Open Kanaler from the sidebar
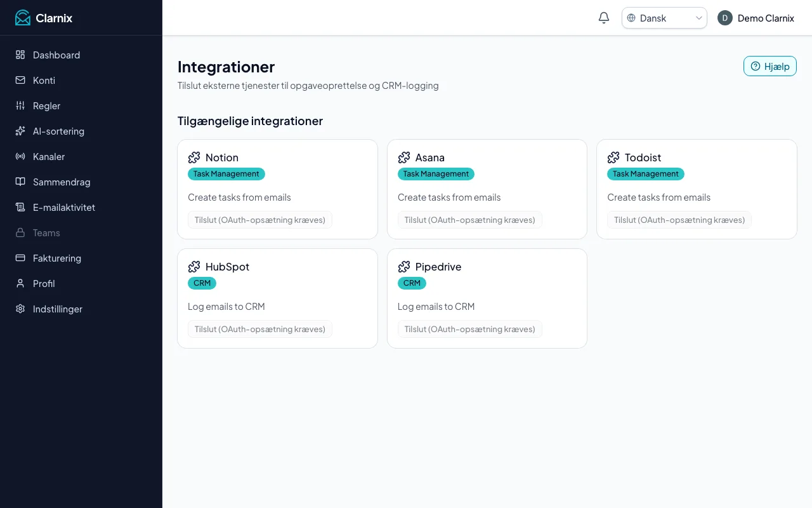The width and height of the screenshot is (812, 508). [81, 156]
